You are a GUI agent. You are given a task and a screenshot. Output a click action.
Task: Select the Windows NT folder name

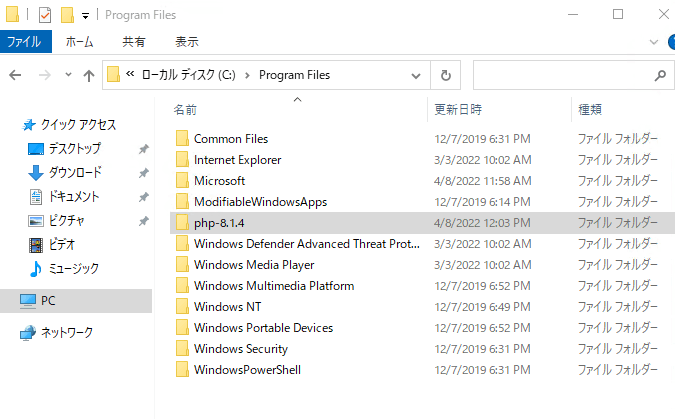click(x=227, y=307)
